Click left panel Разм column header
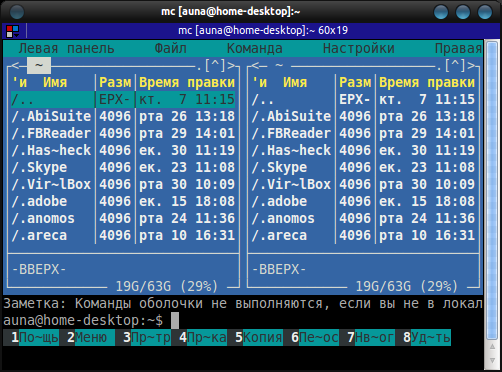502x372 pixels. point(115,82)
